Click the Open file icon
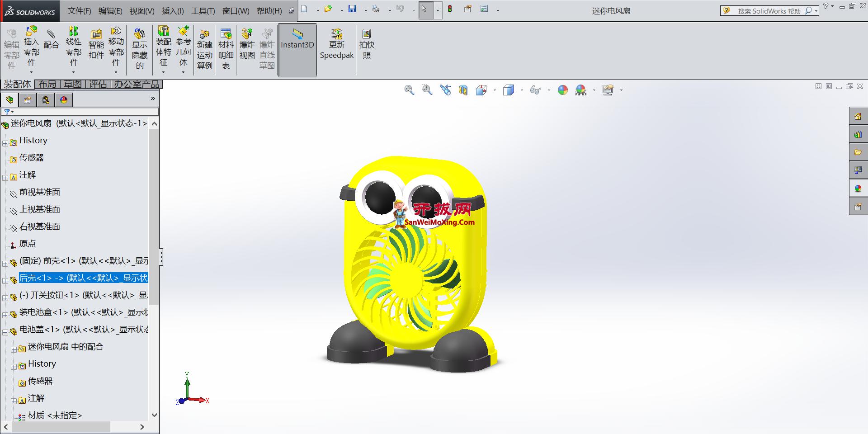Viewport: 868px width, 434px height. 328,9
